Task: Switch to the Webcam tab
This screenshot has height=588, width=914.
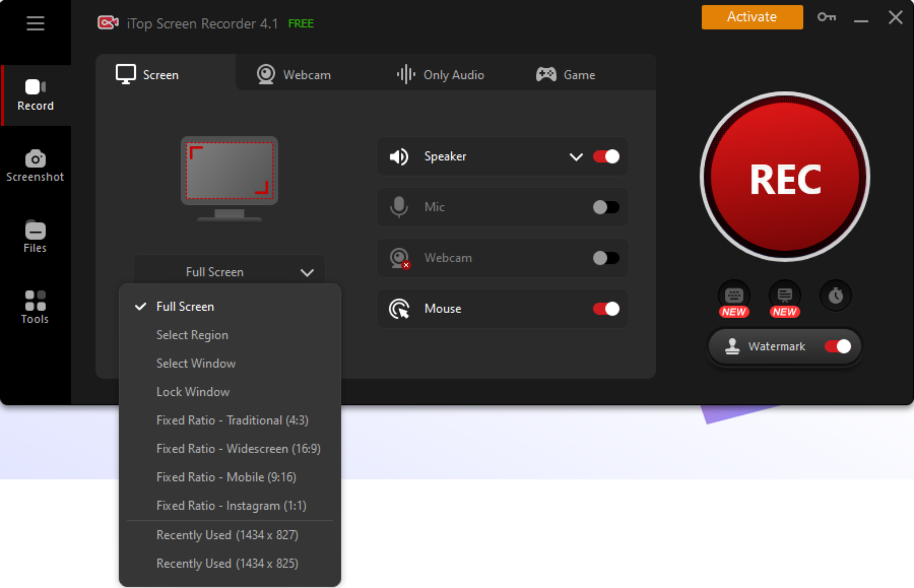Action: (294, 75)
